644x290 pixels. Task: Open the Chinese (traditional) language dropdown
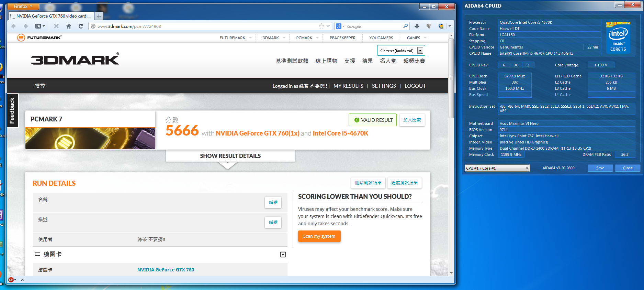pos(401,51)
